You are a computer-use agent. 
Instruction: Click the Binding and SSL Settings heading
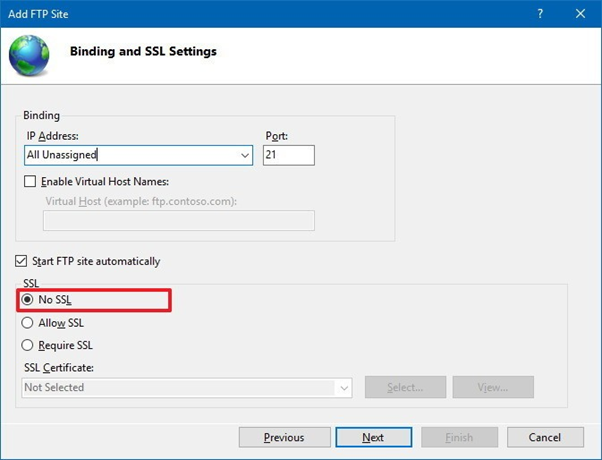pyautogui.click(x=143, y=51)
